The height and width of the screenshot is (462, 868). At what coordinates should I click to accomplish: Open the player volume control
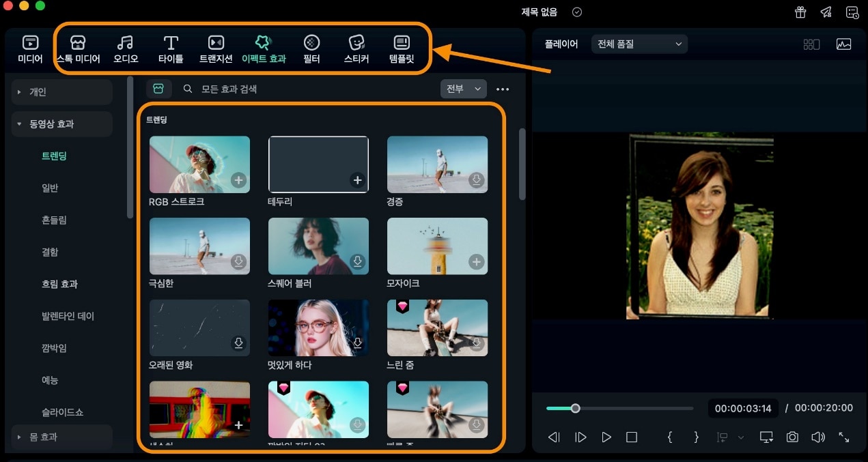coord(817,437)
